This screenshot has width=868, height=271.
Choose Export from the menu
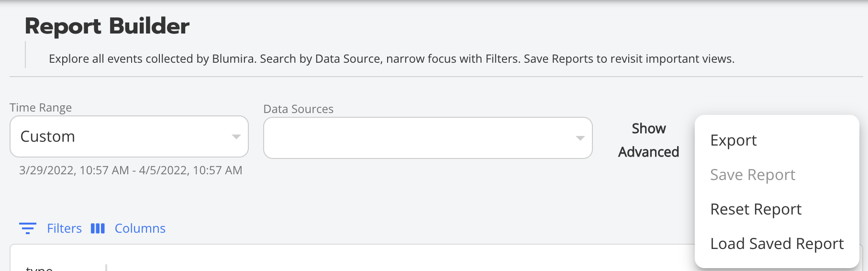click(733, 140)
